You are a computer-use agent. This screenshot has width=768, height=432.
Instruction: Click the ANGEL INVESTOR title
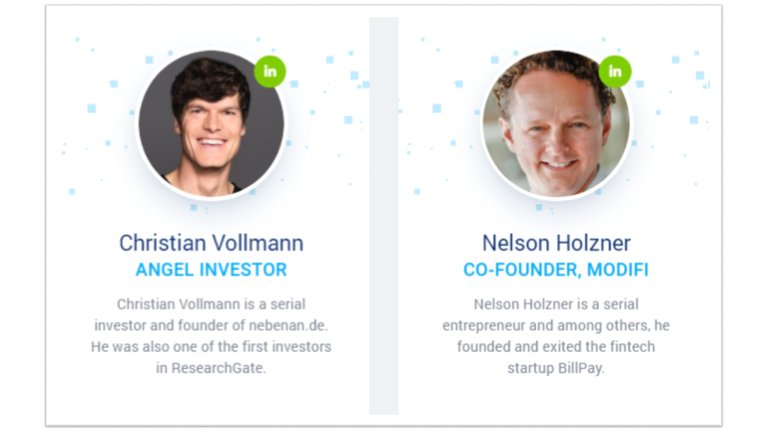coord(211,270)
